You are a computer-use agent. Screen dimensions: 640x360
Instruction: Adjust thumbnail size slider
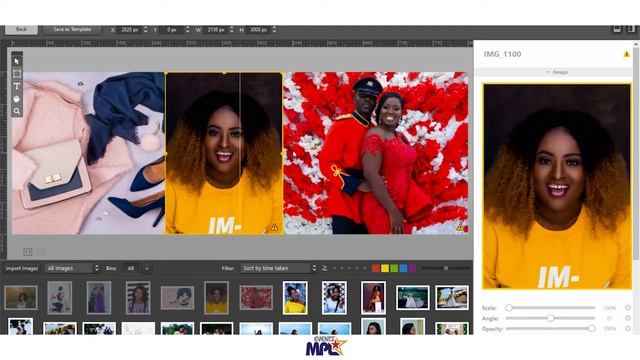coord(446,268)
